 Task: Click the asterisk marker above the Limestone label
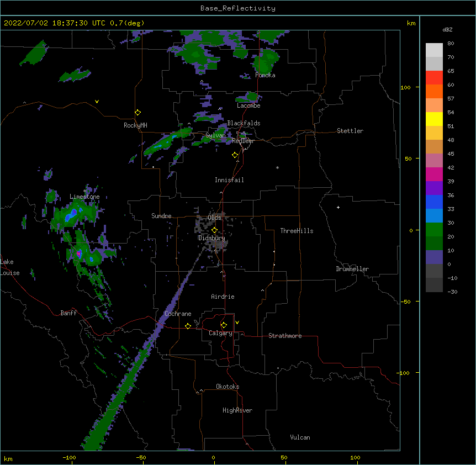85,191
